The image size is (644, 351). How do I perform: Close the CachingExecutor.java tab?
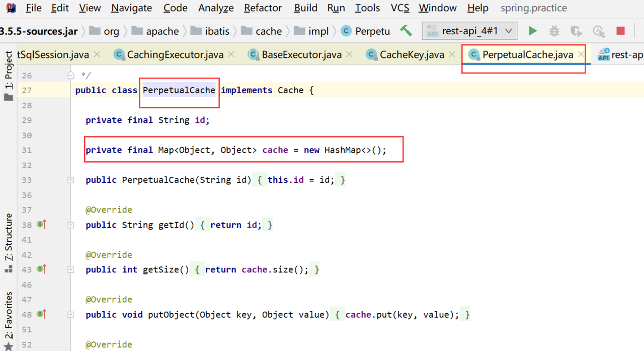(231, 54)
